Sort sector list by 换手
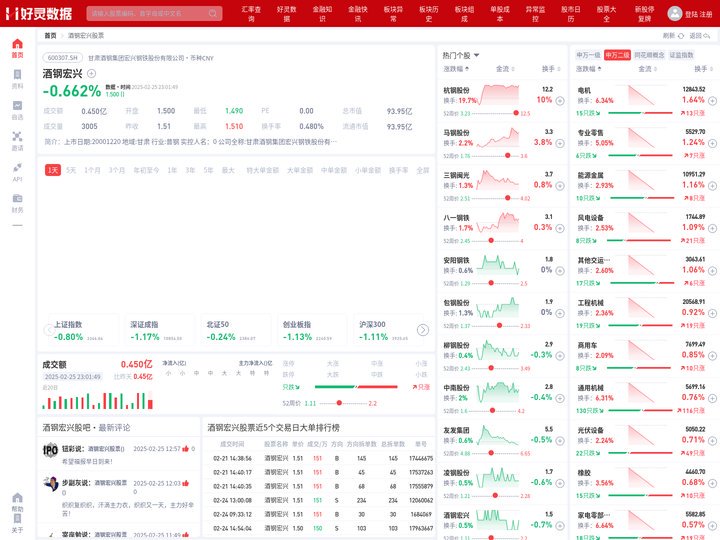The height and width of the screenshot is (540, 720). pos(703,69)
